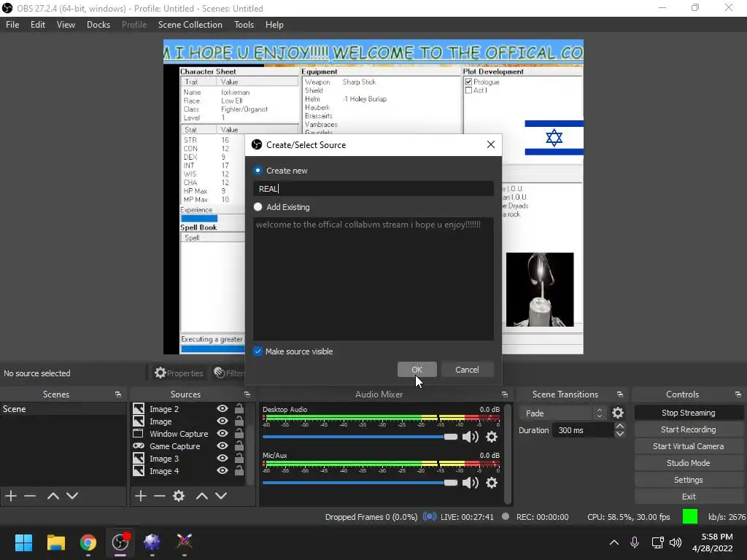The width and height of the screenshot is (747, 560).
Task: Move the scene down with the arrow
Action: click(x=72, y=496)
